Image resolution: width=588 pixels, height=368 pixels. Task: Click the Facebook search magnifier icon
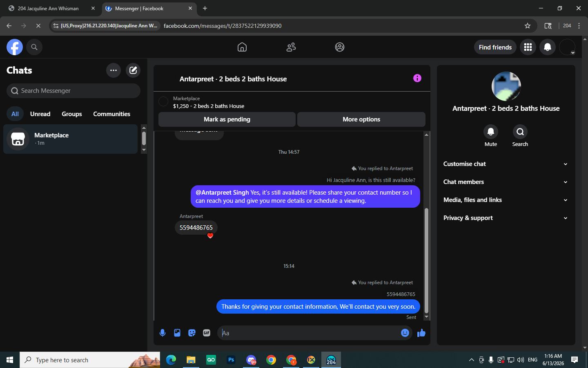click(x=34, y=47)
